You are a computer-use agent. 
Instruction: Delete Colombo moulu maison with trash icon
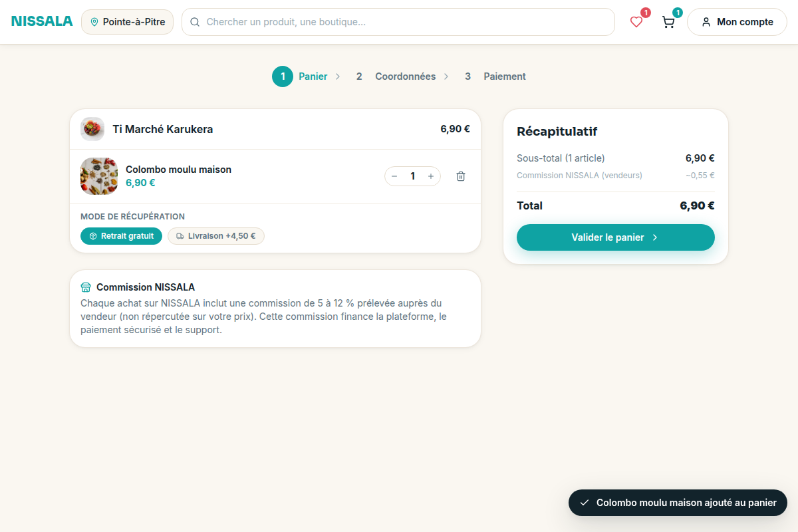(x=461, y=176)
